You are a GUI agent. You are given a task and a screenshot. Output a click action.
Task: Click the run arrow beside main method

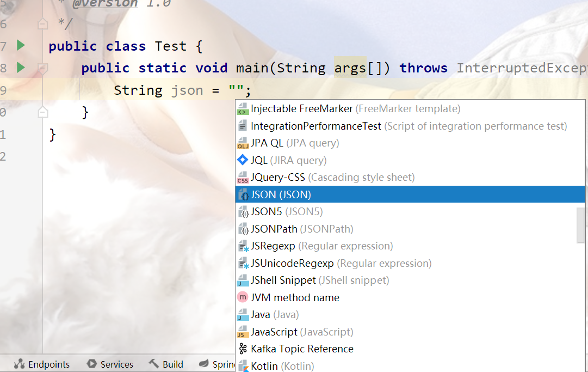pyautogui.click(x=21, y=68)
